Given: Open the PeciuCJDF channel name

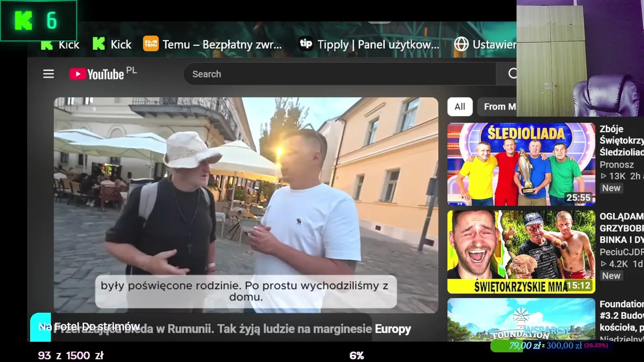Looking at the screenshot, I should (x=621, y=252).
